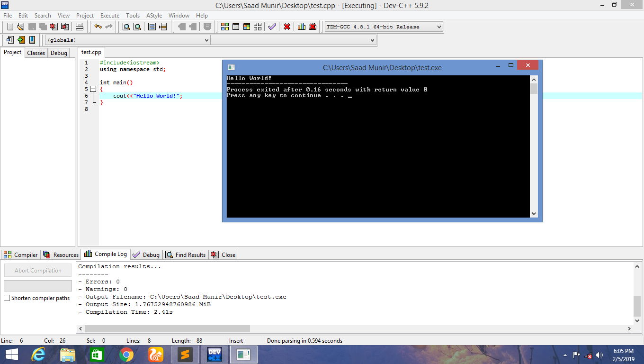The width and height of the screenshot is (644, 364).
Task: Open the Search menu
Action: pos(43,16)
